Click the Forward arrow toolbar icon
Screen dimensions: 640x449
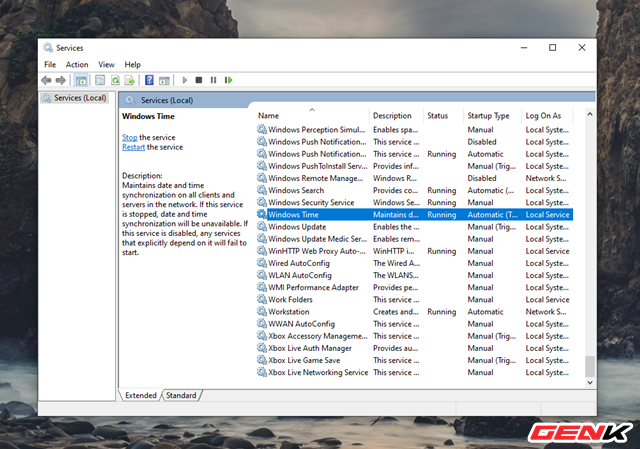click(60, 80)
